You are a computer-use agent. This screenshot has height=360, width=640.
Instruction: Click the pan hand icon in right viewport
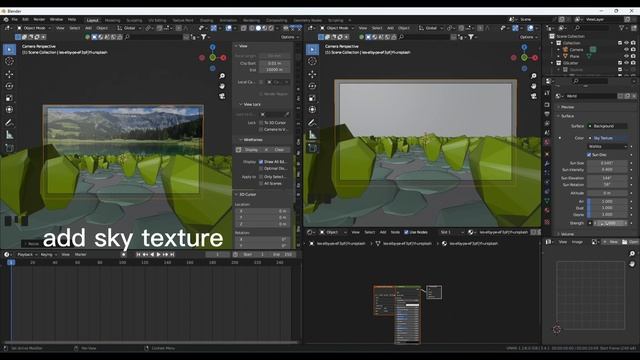pyautogui.click(x=534, y=86)
